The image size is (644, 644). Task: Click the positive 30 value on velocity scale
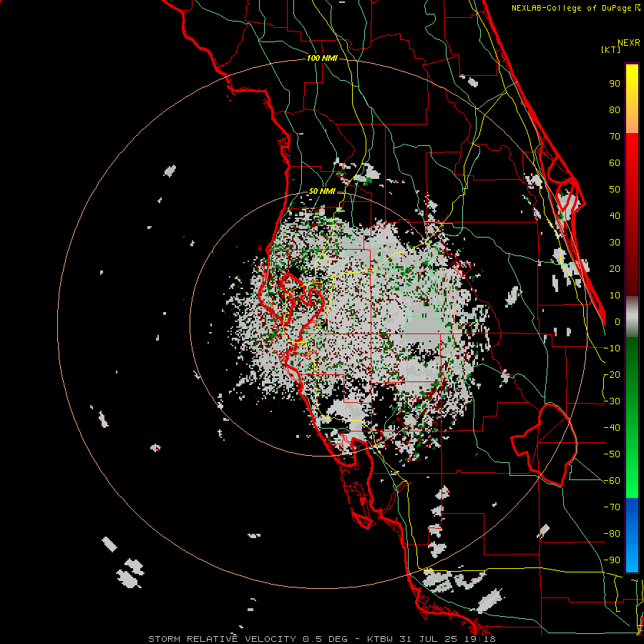click(615, 243)
